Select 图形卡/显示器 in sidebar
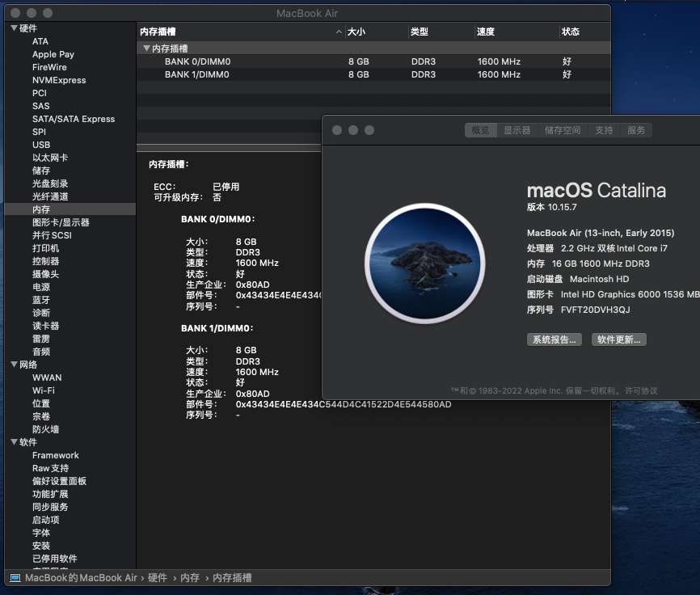 pos(61,222)
